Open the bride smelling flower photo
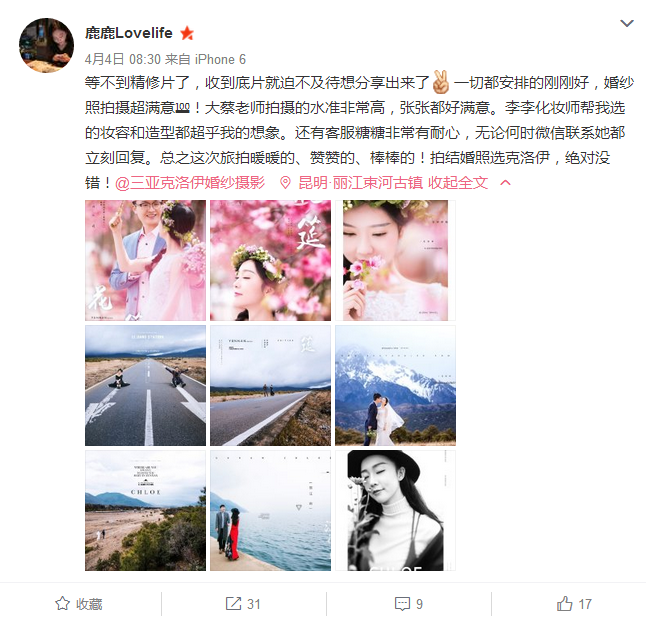The image size is (646, 617). [396, 260]
